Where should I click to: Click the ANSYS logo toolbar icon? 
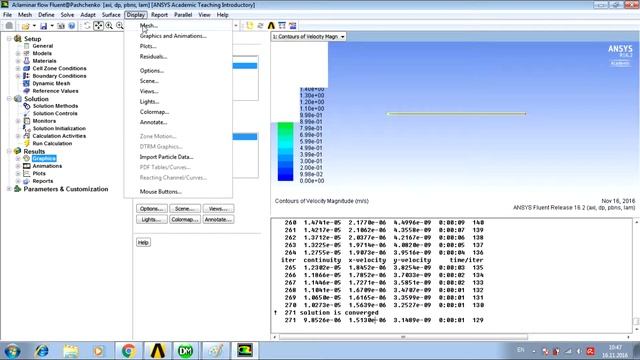[271, 26]
